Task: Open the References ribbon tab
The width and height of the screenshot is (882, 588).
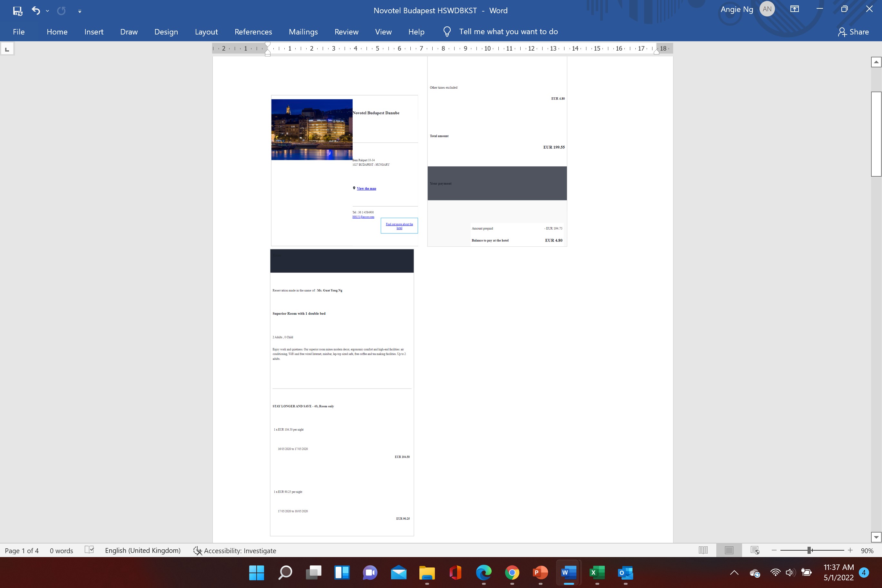Action: pos(253,32)
